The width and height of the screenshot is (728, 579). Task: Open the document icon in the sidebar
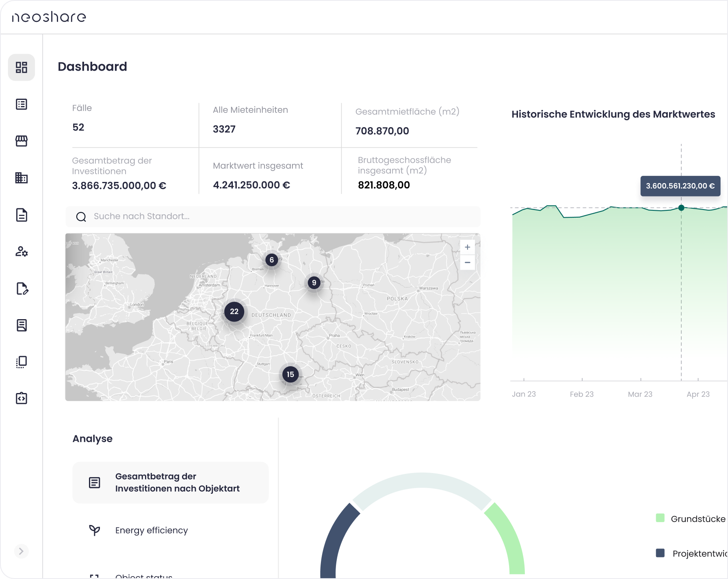[22, 215]
